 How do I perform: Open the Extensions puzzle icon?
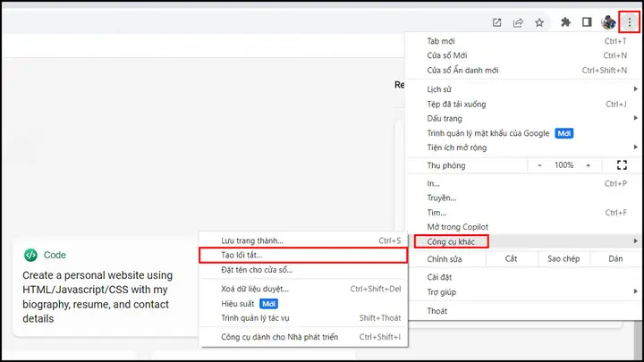(x=565, y=22)
